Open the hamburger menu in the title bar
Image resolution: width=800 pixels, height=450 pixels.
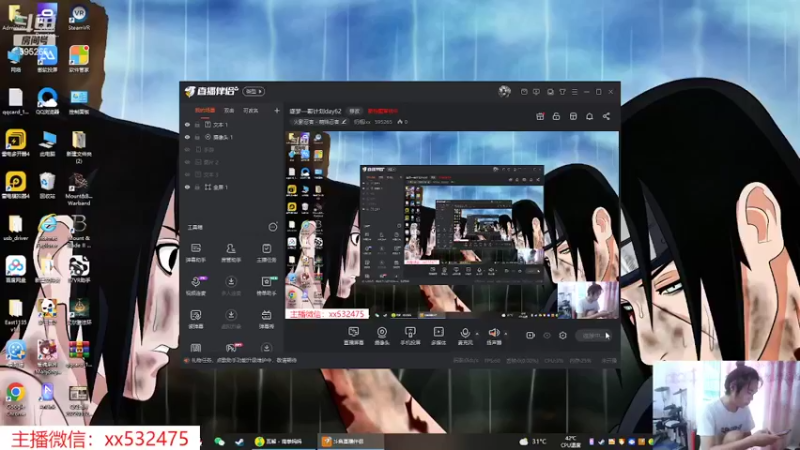pos(574,92)
